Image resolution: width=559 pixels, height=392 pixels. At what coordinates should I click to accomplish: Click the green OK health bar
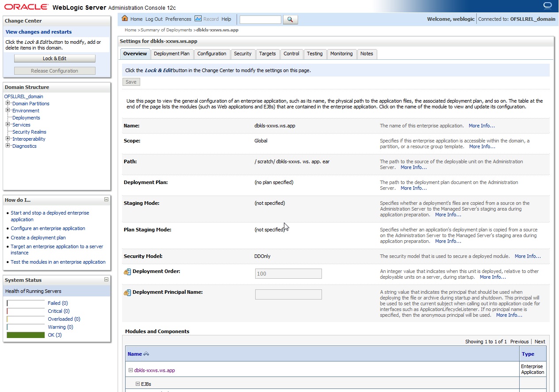(26, 335)
